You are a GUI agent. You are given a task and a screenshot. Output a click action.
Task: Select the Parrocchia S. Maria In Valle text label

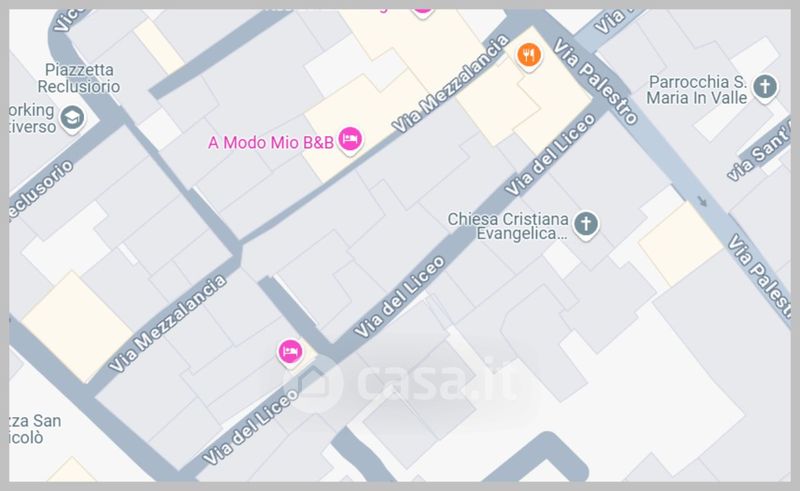[x=697, y=89]
